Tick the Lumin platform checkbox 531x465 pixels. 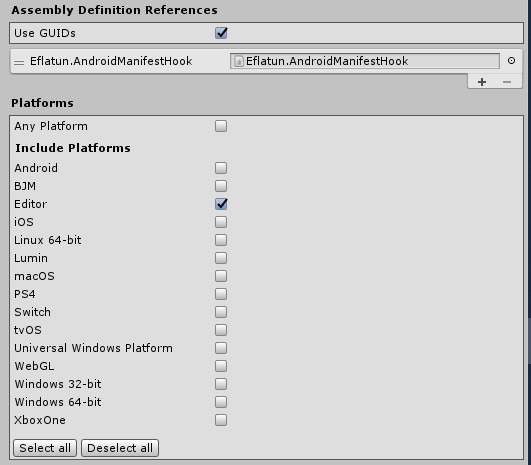221,258
